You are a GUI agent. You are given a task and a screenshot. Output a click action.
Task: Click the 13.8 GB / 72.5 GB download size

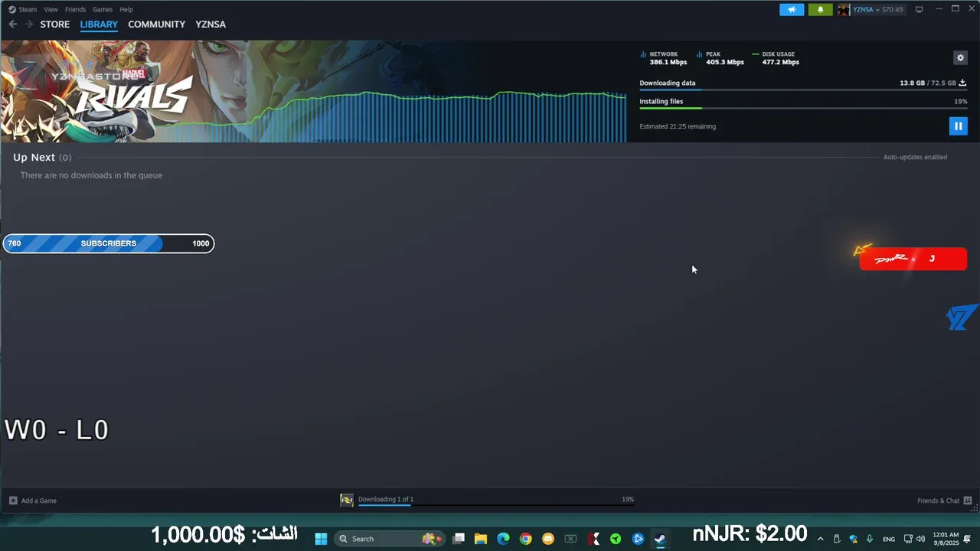928,83
